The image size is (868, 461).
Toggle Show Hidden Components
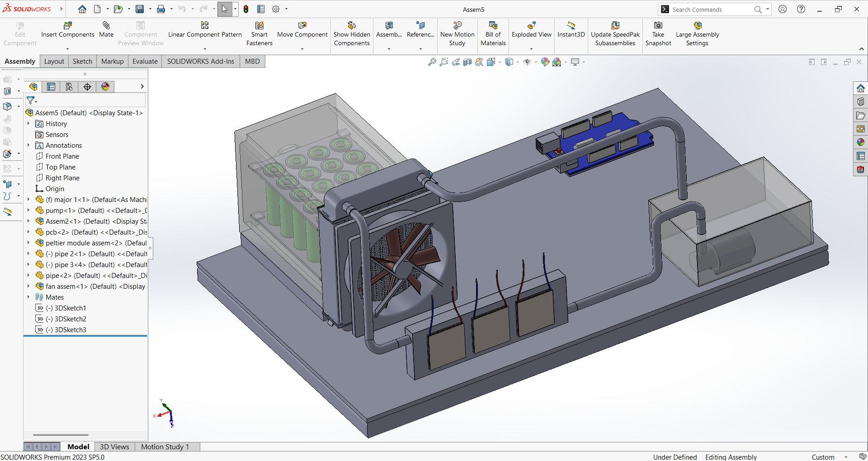(x=352, y=26)
